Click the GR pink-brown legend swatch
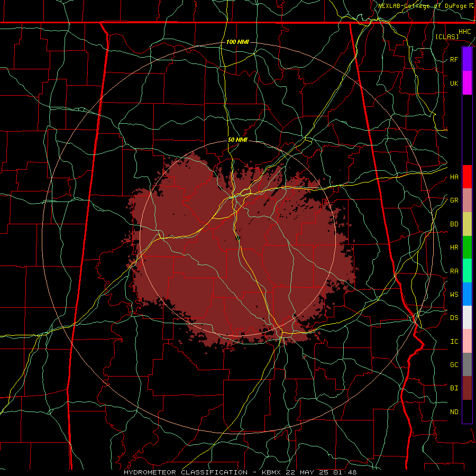This screenshot has width=476, height=476. point(467,200)
